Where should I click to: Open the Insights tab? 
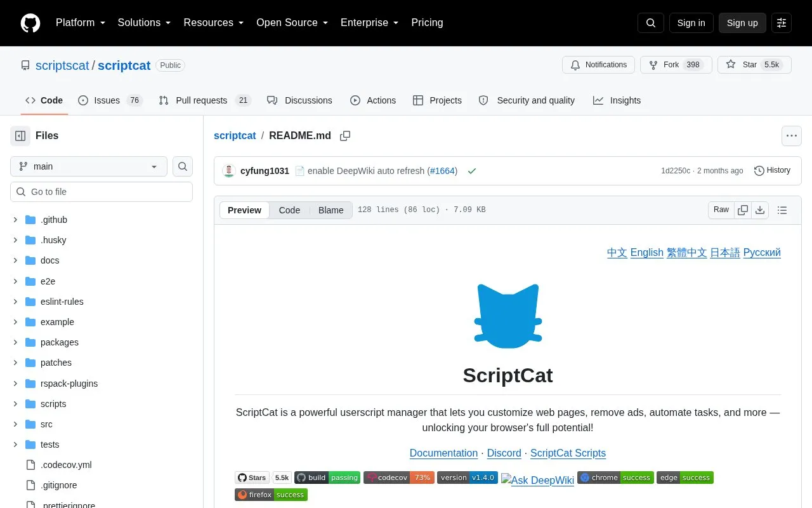pos(617,100)
